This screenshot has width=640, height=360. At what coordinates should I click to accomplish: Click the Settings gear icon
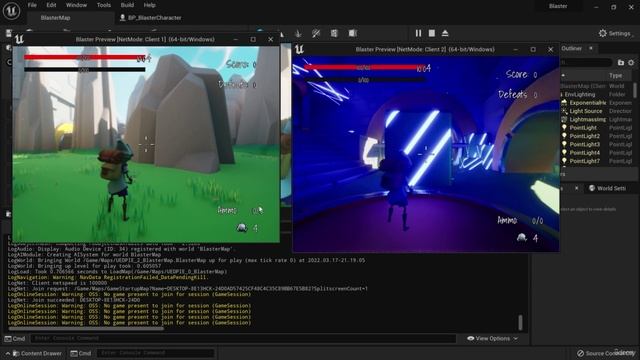(602, 33)
